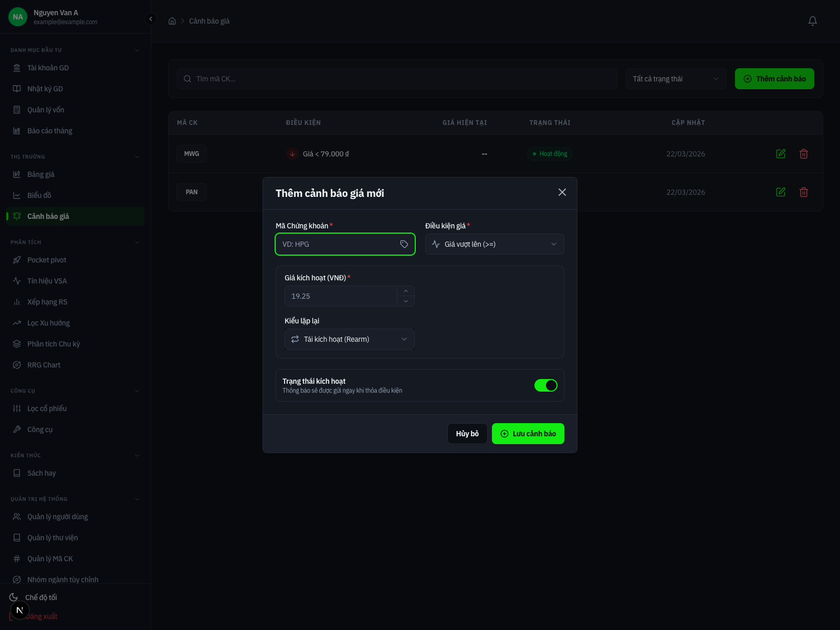840x630 pixels.
Task: Collapse the Thị trường sidebar section
Action: [137, 157]
